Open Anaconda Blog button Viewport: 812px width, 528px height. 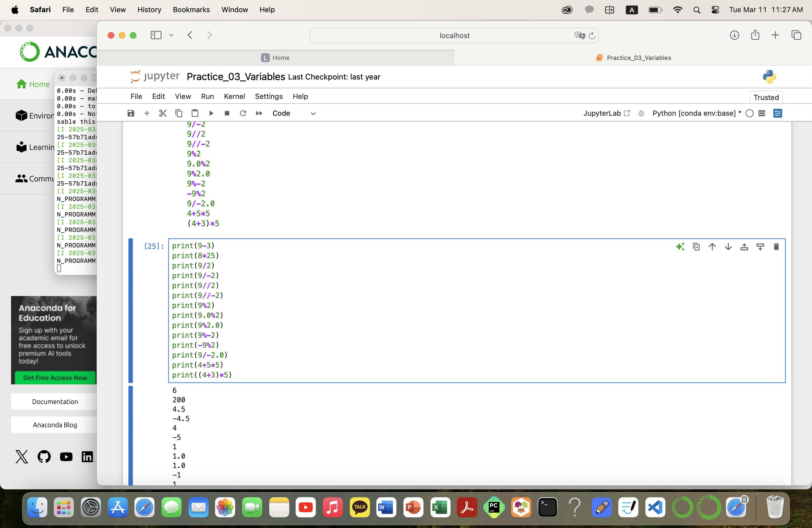pyautogui.click(x=55, y=425)
